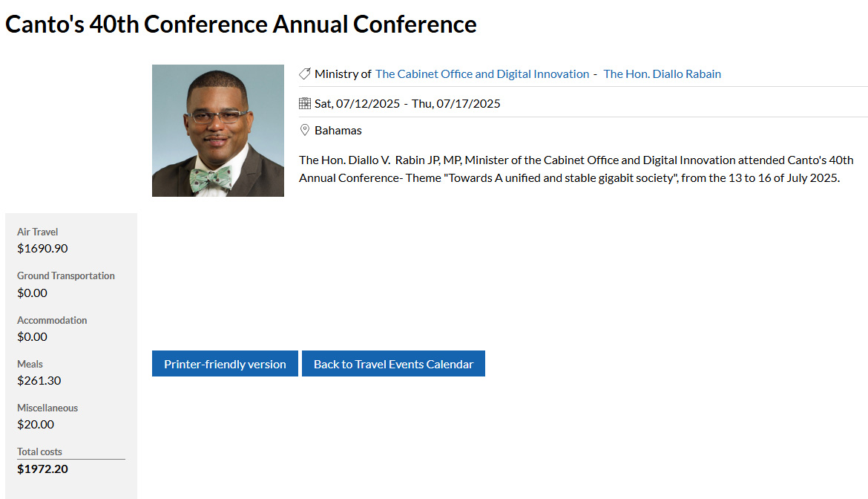The width and height of the screenshot is (868, 499).
Task: Open the Printer-friendly version
Action: (225, 364)
